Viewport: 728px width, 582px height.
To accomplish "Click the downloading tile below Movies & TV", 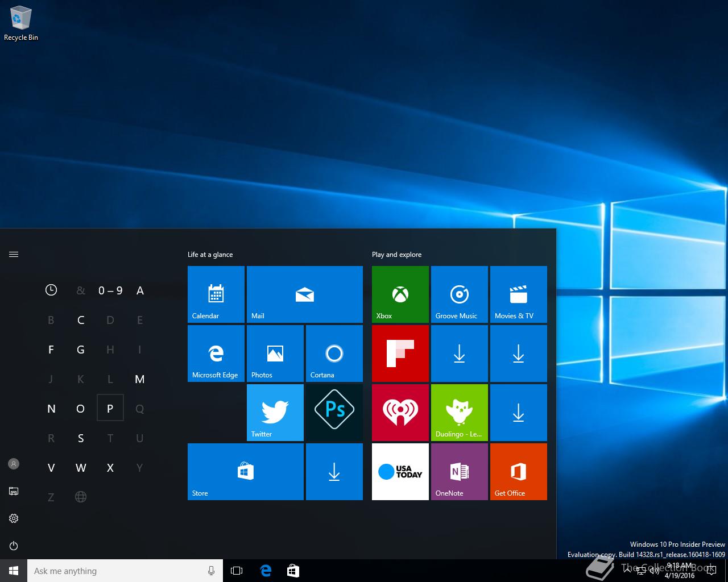I will 519,354.
